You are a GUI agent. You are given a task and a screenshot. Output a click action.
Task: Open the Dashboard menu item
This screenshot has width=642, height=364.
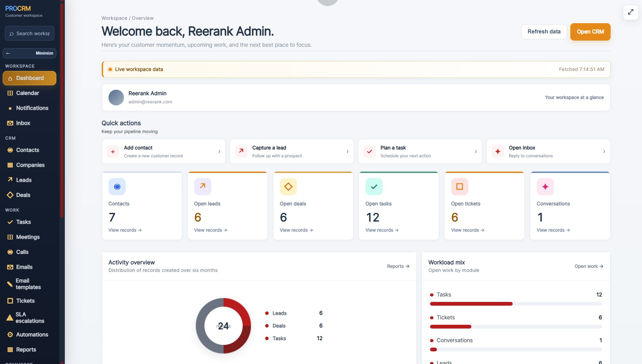[29, 78]
